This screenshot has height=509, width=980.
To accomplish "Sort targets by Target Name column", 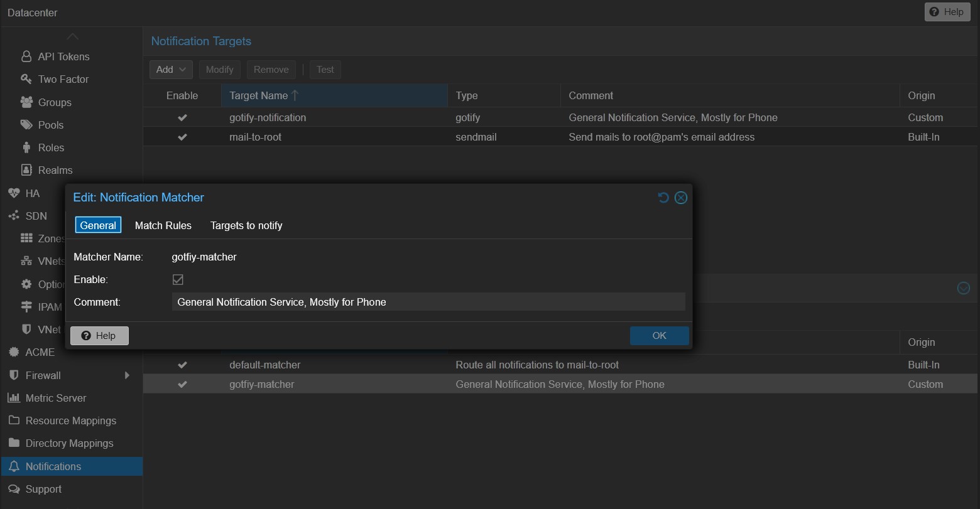I will click(x=334, y=95).
